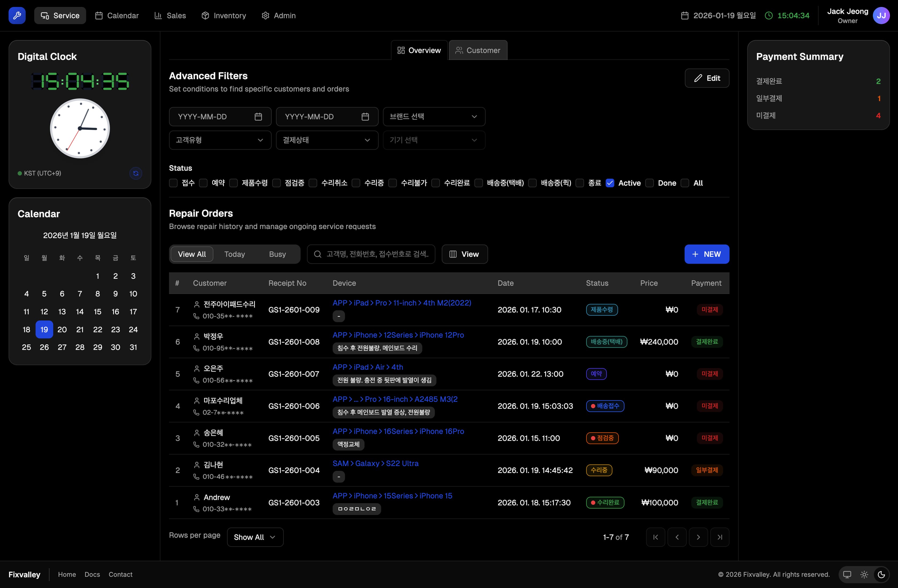This screenshot has height=588, width=898.
Task: Open the Show All rows dropdown
Action: click(x=255, y=537)
